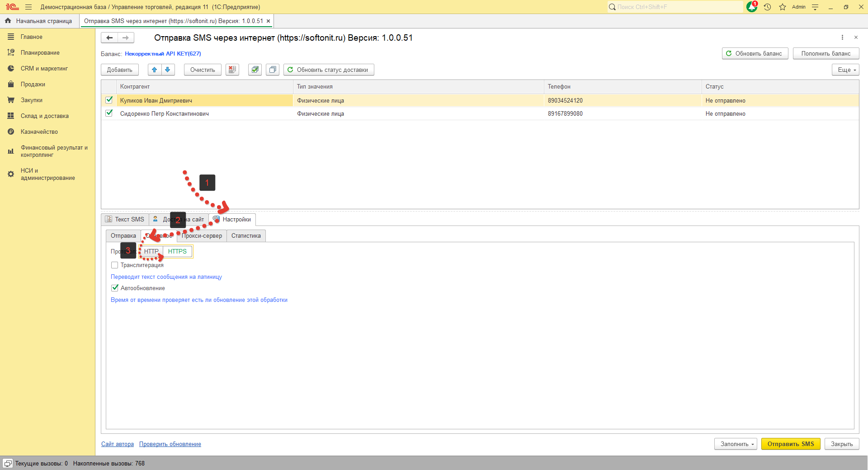Click the delete row table icon
Screen dimensions: 868x470
pyautogui.click(x=232, y=70)
